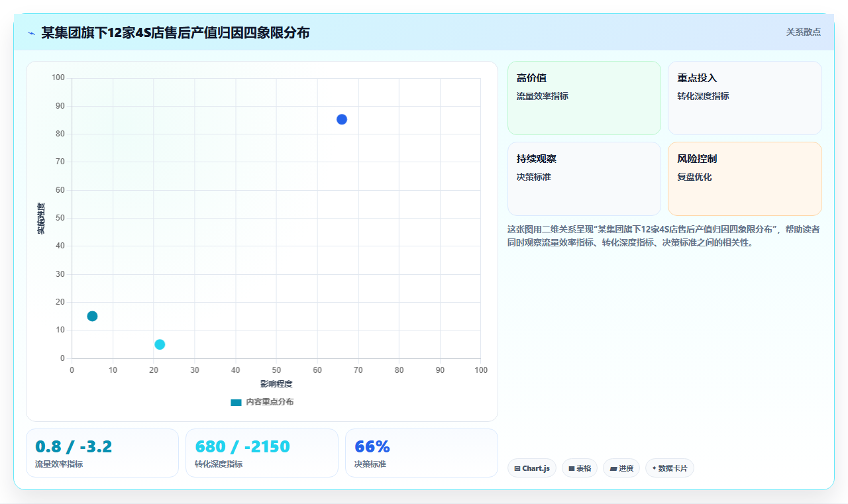The width and height of the screenshot is (848, 504).
Task: Click the 进度 tag chip
Action: (621, 468)
